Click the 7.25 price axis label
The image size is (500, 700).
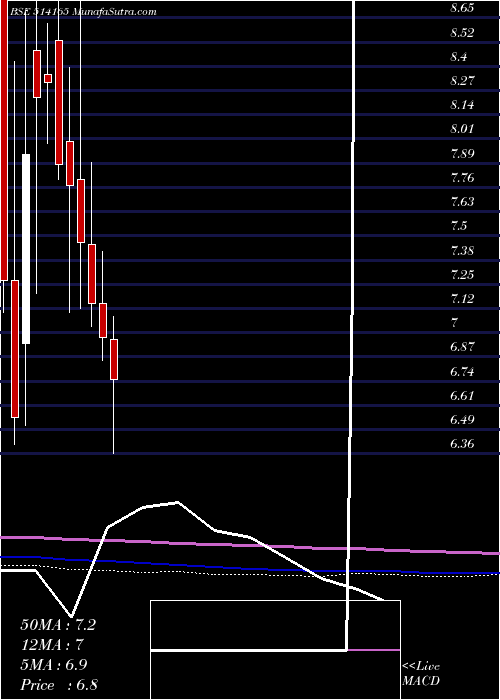(x=462, y=274)
